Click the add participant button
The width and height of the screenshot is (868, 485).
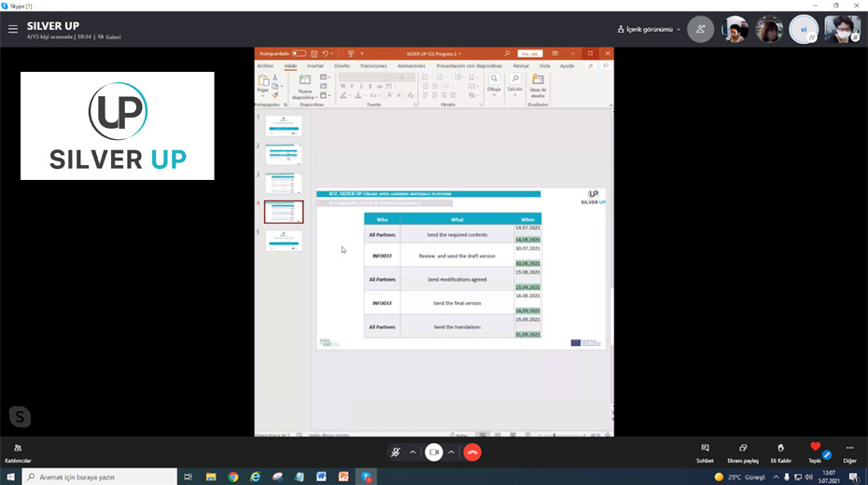tap(700, 29)
